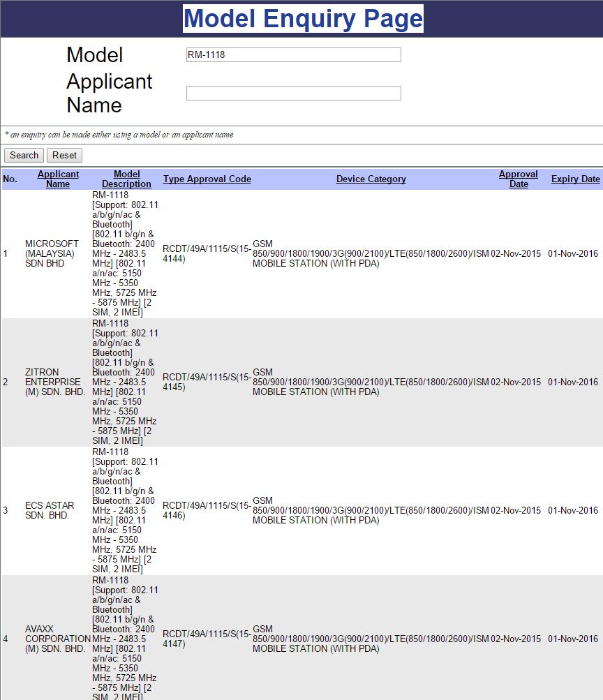The height and width of the screenshot is (700, 603).
Task: Click the approval code ending in 15-4145
Action: [207, 382]
